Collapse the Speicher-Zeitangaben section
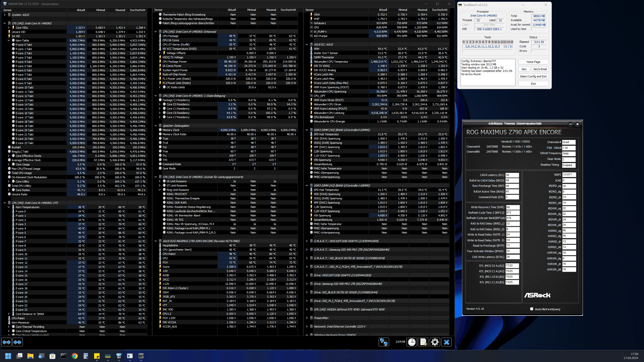644x362 pixels. 156,126
